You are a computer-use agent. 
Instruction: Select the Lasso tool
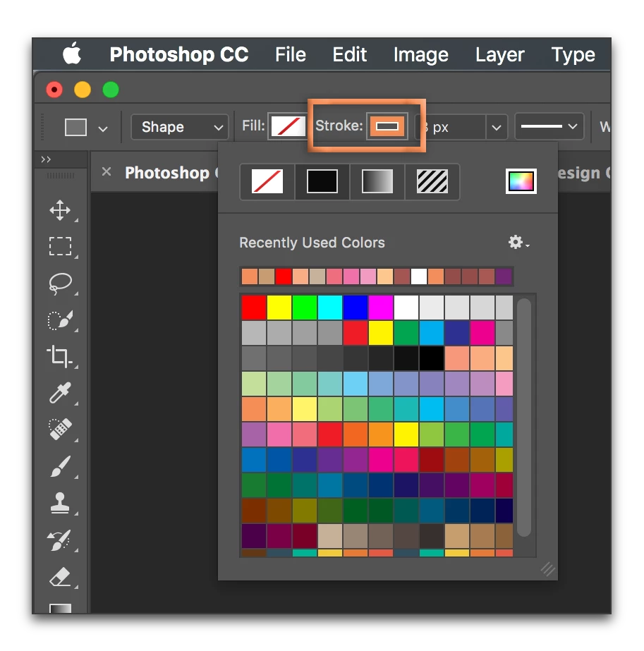(x=61, y=284)
